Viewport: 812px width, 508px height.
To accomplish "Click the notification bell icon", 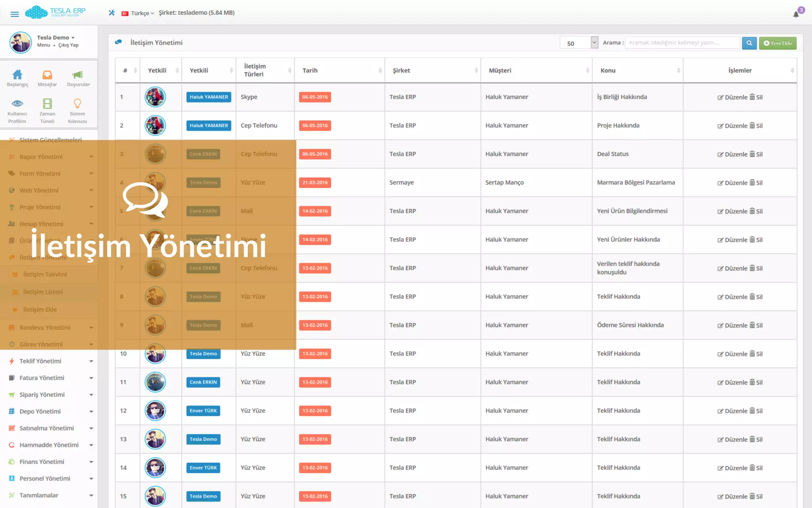I will pos(795,15).
